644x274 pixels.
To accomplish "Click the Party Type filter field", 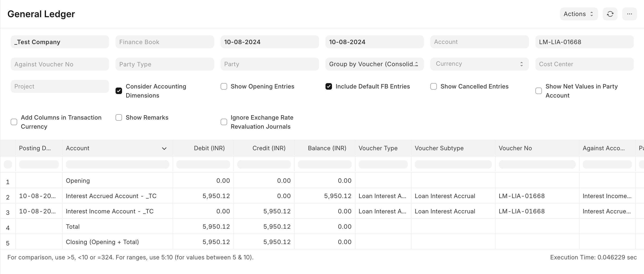I will pos(164,64).
